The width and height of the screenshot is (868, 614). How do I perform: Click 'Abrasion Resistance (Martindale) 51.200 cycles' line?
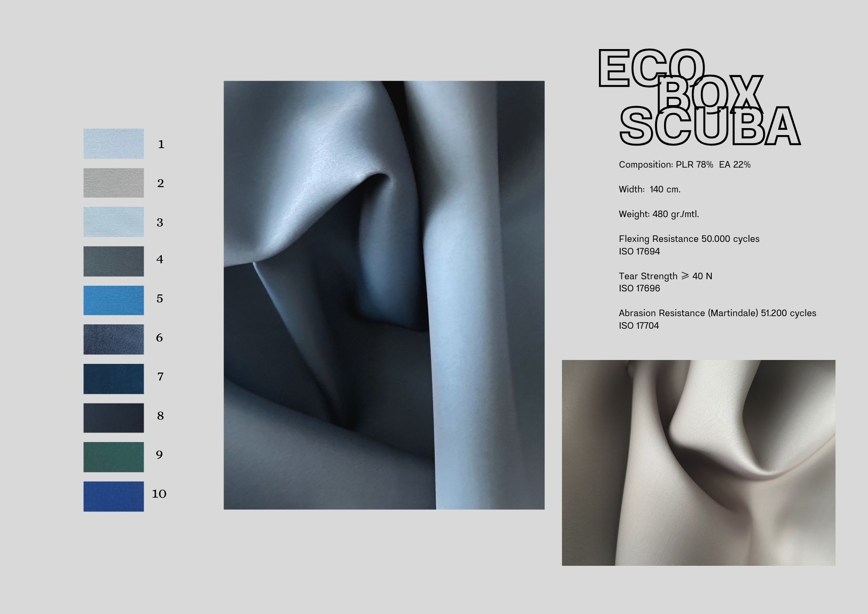point(718,313)
